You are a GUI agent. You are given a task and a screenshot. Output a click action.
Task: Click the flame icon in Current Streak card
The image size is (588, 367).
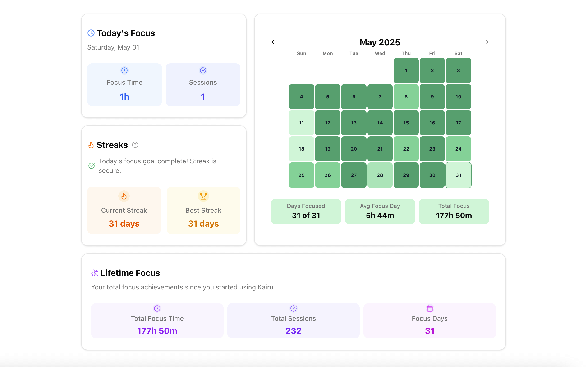(x=124, y=196)
